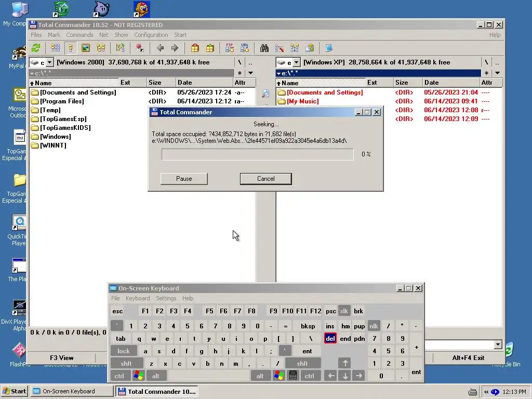
Task: Go forward with the right arrow toolbar icon
Action: click(175, 48)
